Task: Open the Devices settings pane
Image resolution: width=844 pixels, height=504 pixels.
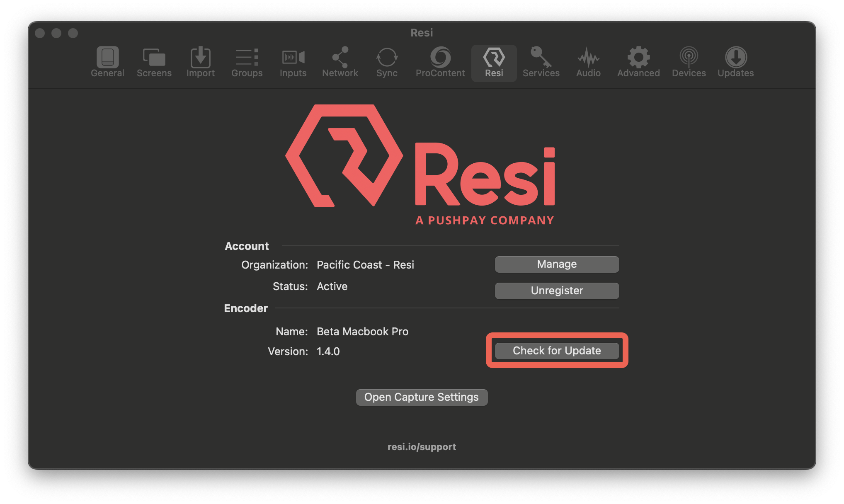Action: (689, 62)
